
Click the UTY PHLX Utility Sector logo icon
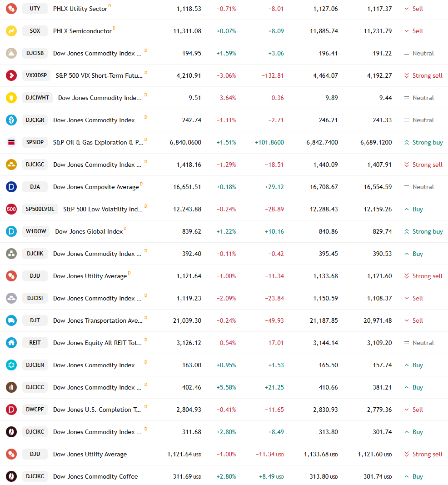pos(11,9)
